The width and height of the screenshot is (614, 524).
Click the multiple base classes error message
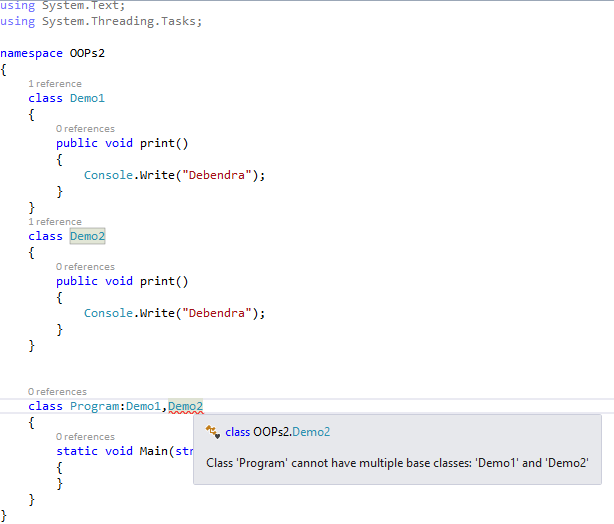(397, 463)
